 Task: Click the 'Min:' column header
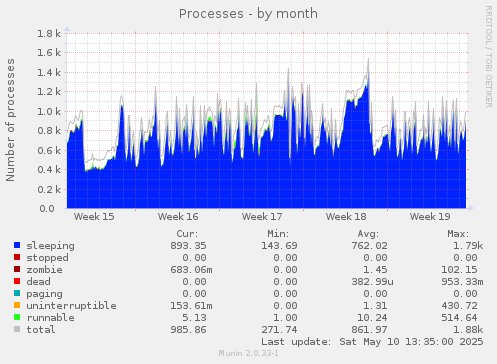pyautogui.click(x=278, y=234)
